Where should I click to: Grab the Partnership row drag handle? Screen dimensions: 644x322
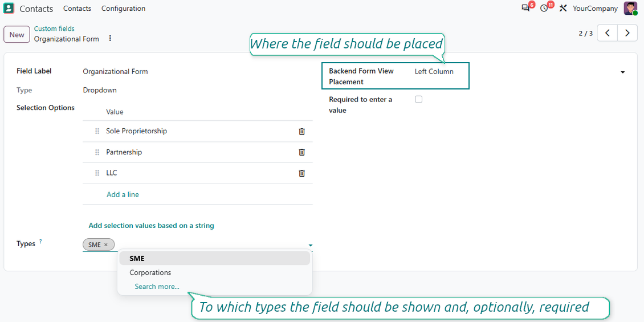coord(97,152)
